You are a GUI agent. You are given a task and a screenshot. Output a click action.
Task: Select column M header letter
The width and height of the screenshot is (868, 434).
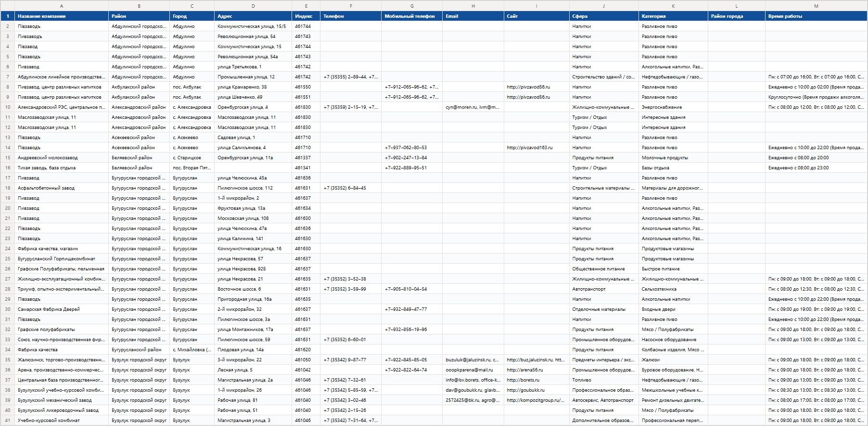(x=816, y=6)
